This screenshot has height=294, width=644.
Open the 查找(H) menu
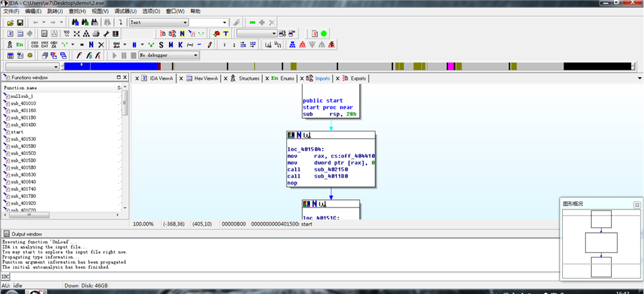tap(78, 11)
